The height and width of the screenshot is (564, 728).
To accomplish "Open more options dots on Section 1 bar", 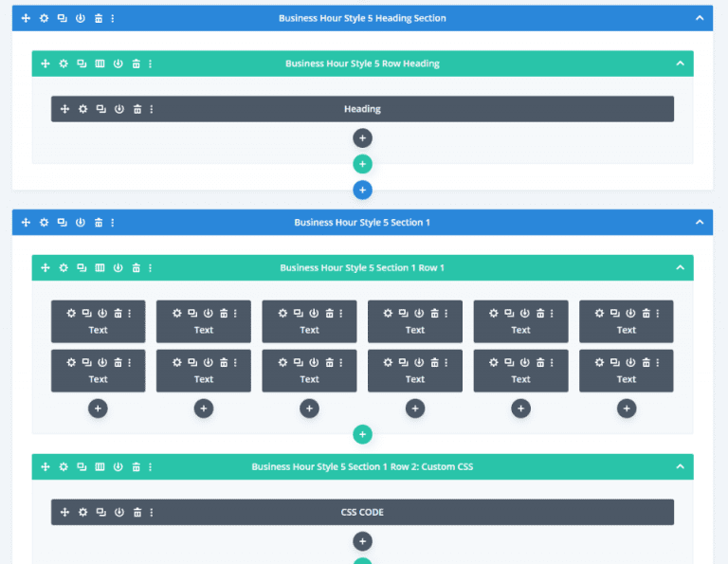I will click(113, 223).
